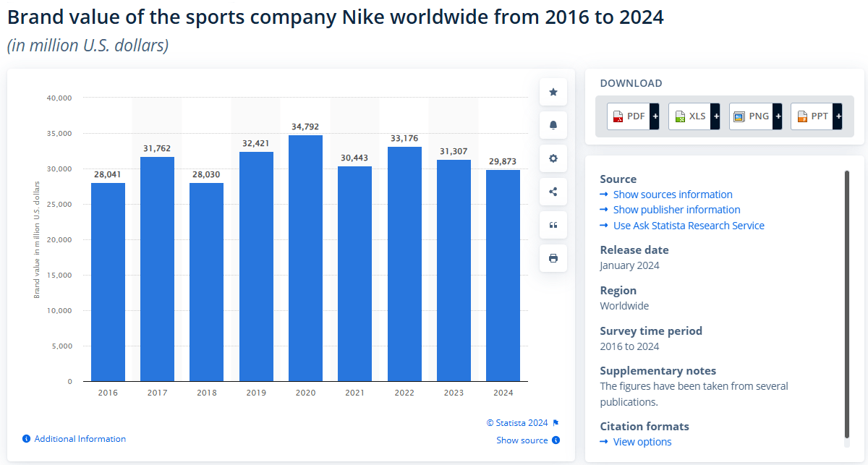Click the sidebar vertical scrollbar
The height and width of the screenshot is (465, 868).
coord(847,304)
